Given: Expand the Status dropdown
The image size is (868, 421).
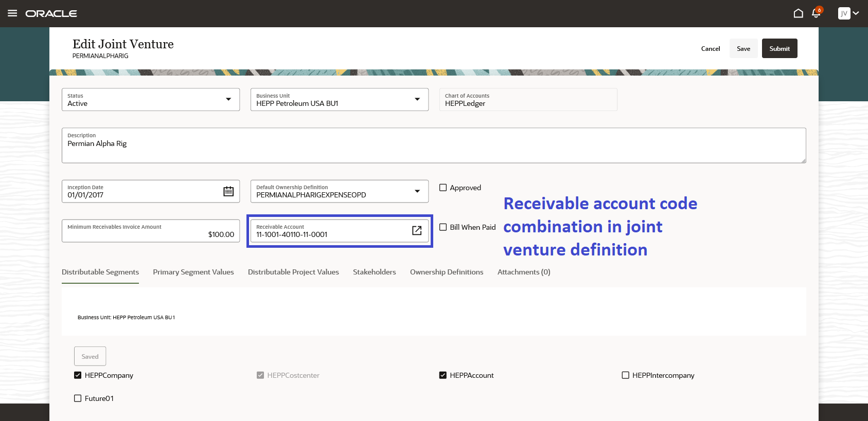Looking at the screenshot, I should point(228,99).
